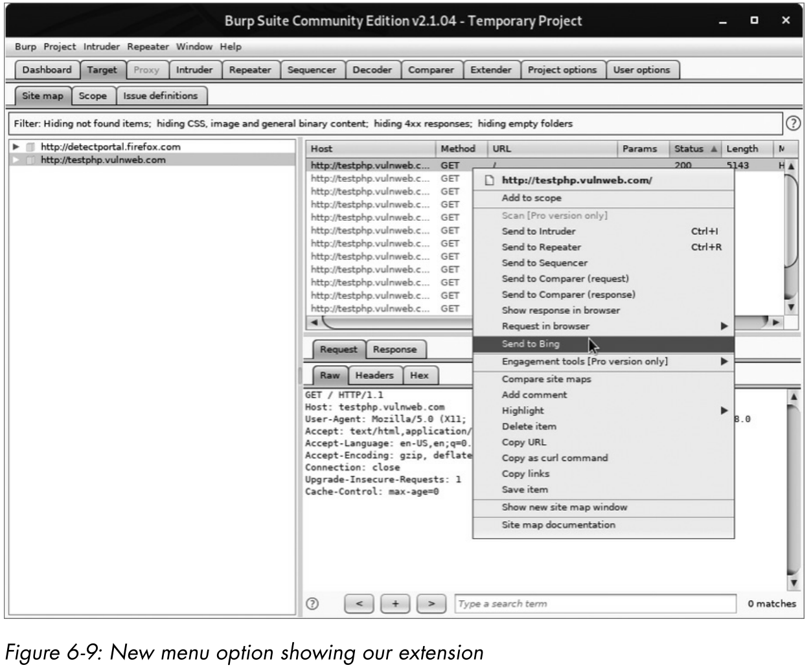Viewport: 811px width, 672px height.
Task: Expand the Request in browser submenu
Action: click(x=724, y=326)
